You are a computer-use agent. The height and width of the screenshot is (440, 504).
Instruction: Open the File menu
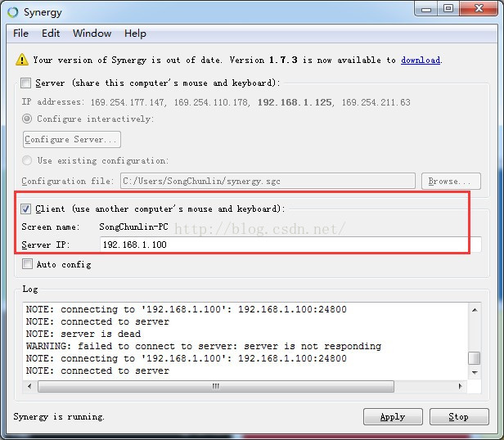click(x=20, y=33)
